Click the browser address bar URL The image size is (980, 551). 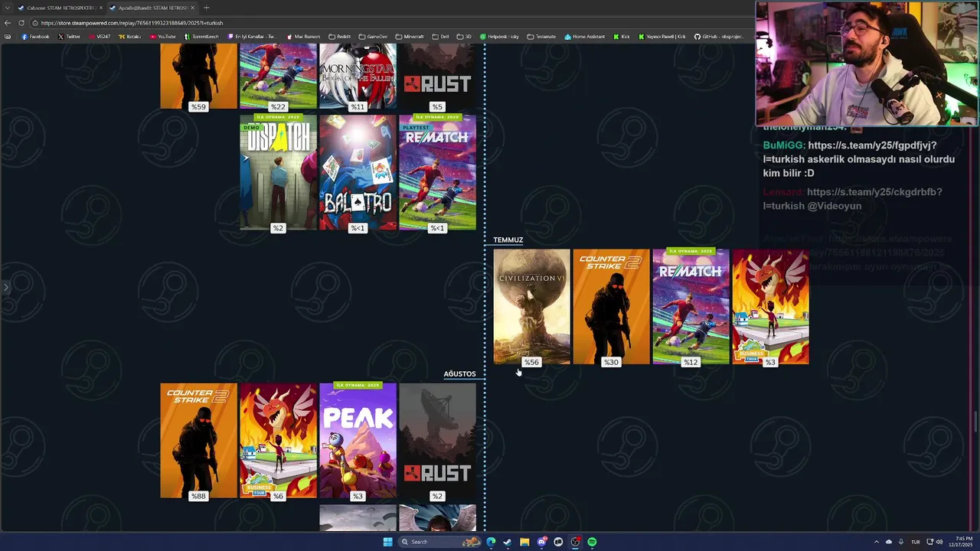coord(132,23)
